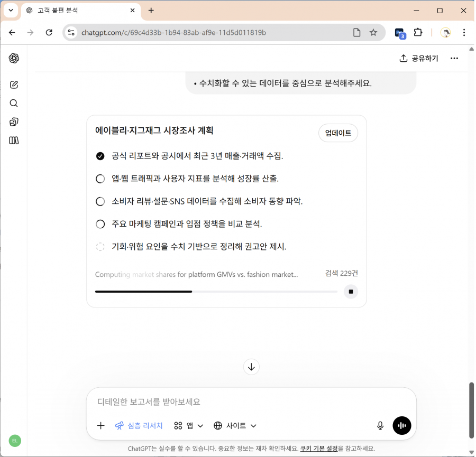
Task: Switch to the 고객 불편 분석 tab
Action: [x=79, y=11]
